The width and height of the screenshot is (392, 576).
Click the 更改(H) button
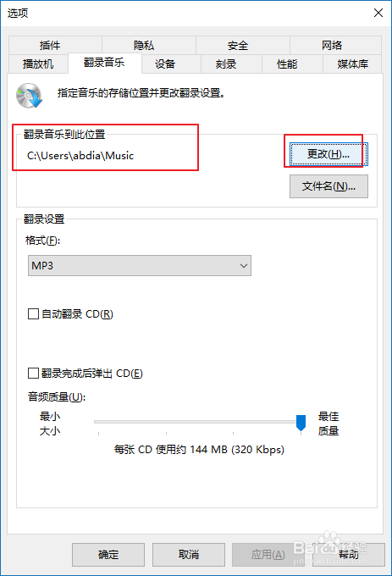(329, 154)
